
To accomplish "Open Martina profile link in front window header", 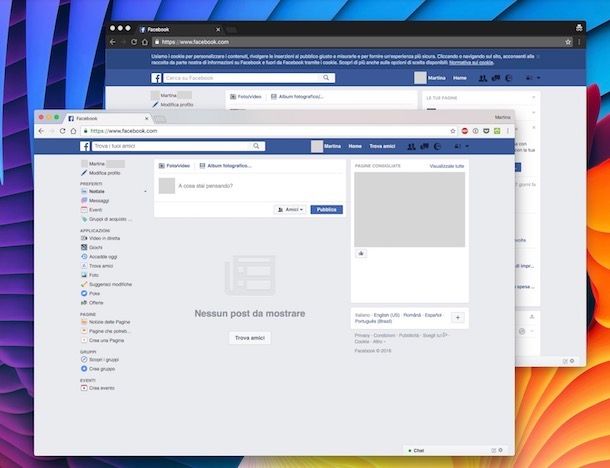I will [326, 146].
